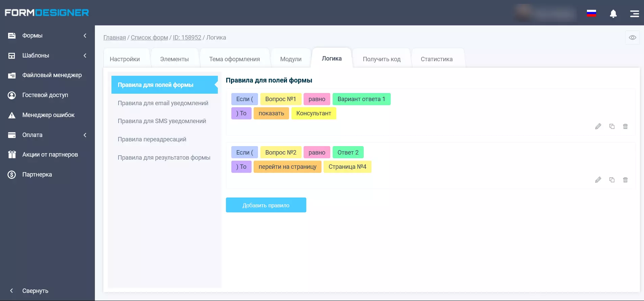Click the Партнерка dollar icon
The width and height of the screenshot is (644, 301).
coord(12,175)
